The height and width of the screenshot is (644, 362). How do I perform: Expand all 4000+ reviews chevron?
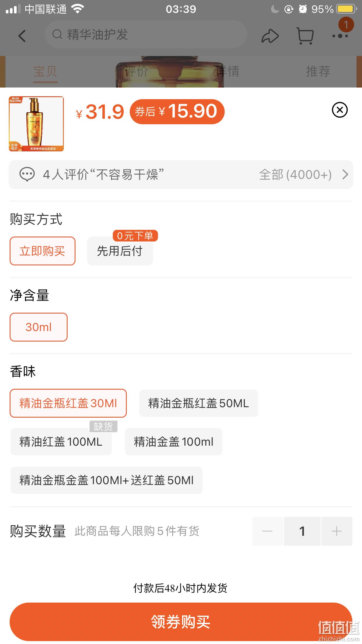[x=345, y=174]
